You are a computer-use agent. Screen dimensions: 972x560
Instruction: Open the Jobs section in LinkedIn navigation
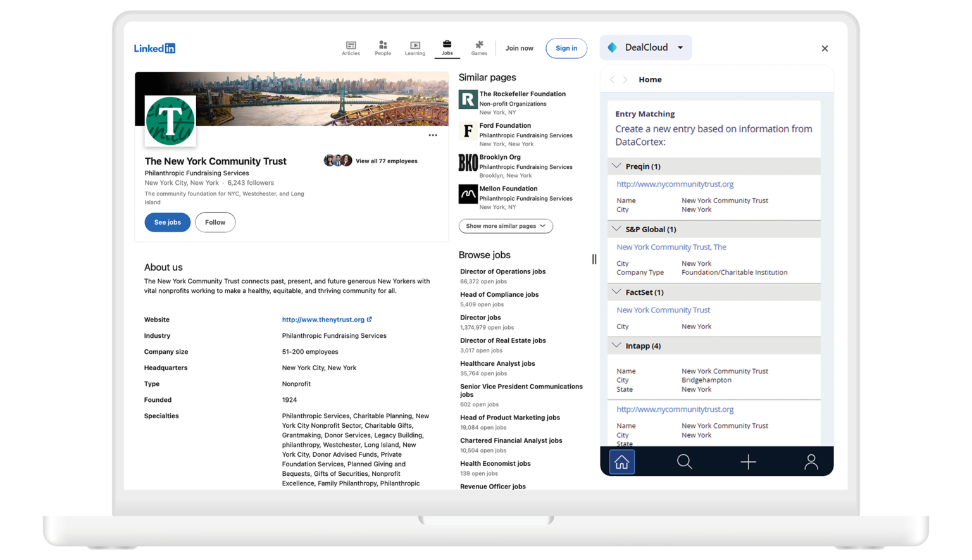[447, 47]
